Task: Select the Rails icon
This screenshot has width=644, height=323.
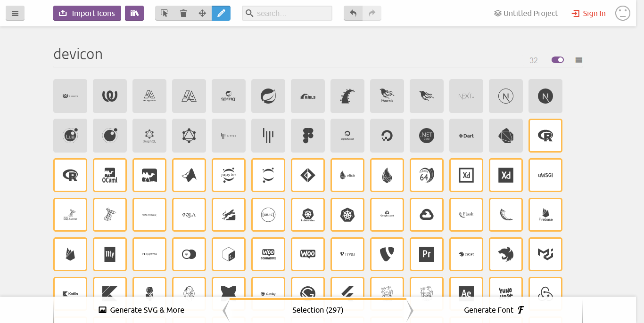Action: click(x=308, y=96)
